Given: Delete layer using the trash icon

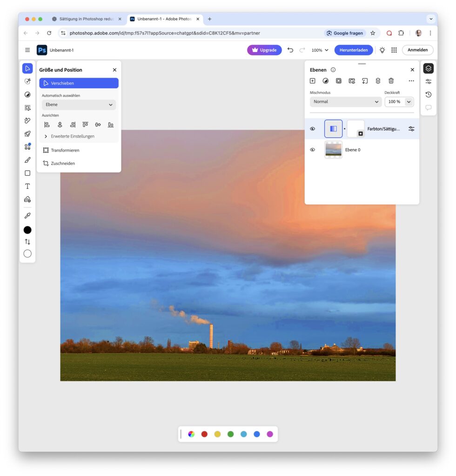Looking at the screenshot, I should (391, 81).
